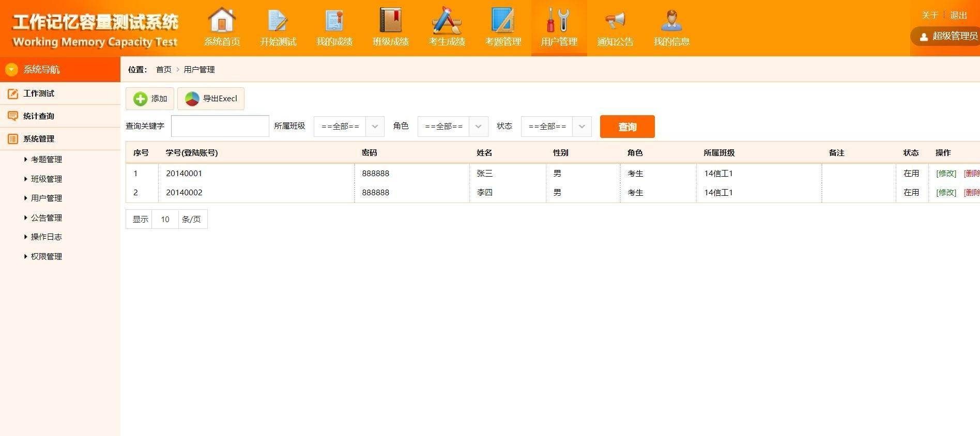Click the 退出 logout link
Image resolution: width=980 pixels, height=436 pixels.
[x=958, y=15]
